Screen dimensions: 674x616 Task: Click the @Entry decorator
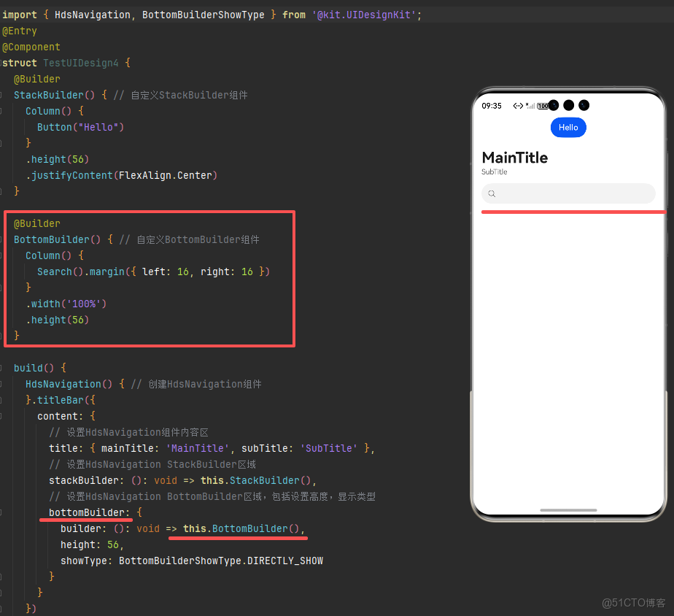pos(20,31)
